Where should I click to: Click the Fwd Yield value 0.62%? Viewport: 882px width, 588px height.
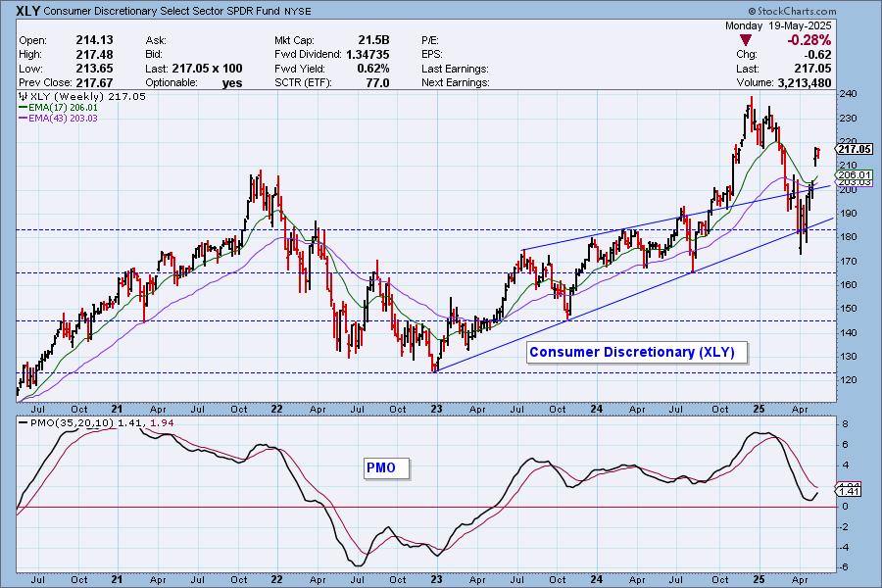[x=373, y=69]
